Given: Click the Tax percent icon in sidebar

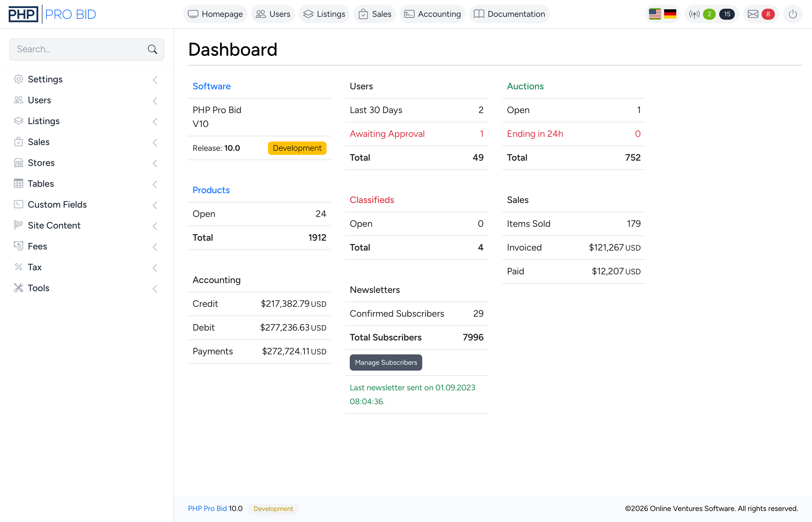Looking at the screenshot, I should click(18, 267).
